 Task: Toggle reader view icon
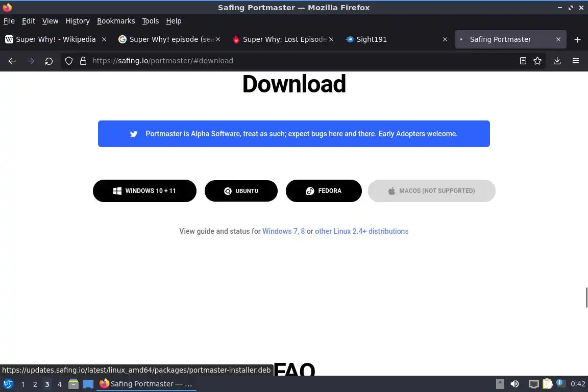tap(523, 61)
